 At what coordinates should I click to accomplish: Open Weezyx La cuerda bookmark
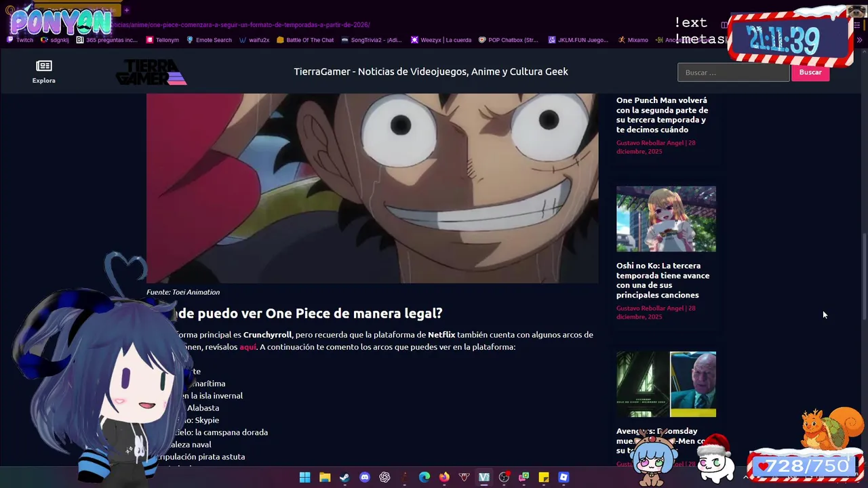[x=441, y=40]
